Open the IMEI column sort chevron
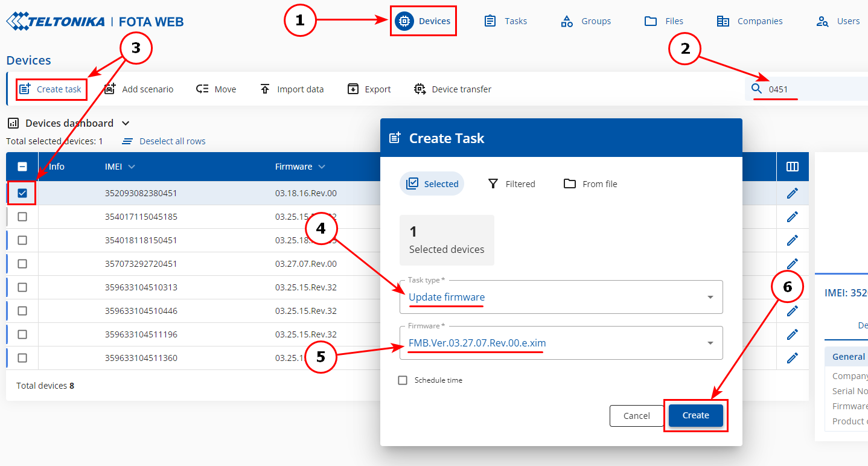 (132, 167)
